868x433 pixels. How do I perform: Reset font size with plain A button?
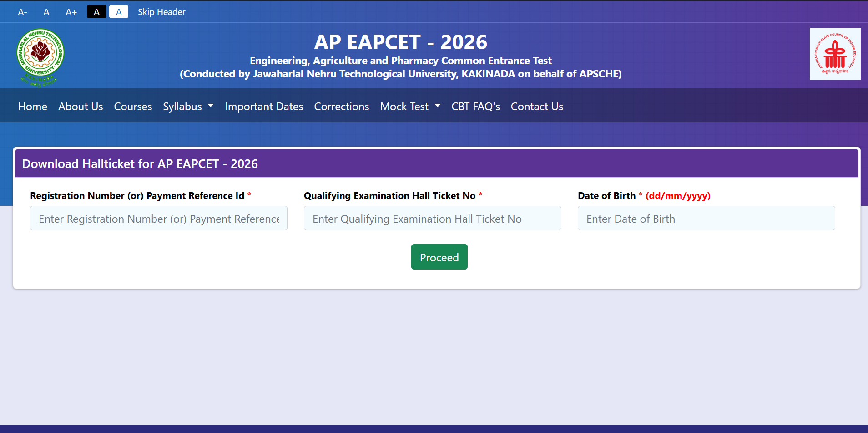coord(46,12)
